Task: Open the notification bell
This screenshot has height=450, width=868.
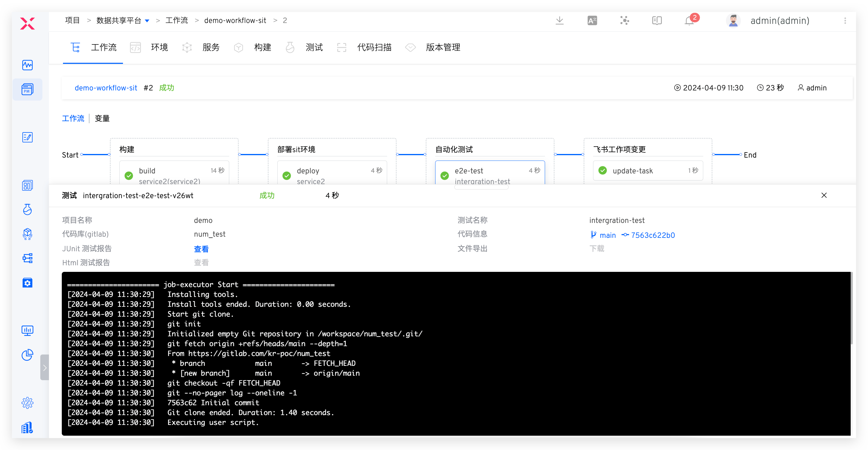Action: pos(690,21)
